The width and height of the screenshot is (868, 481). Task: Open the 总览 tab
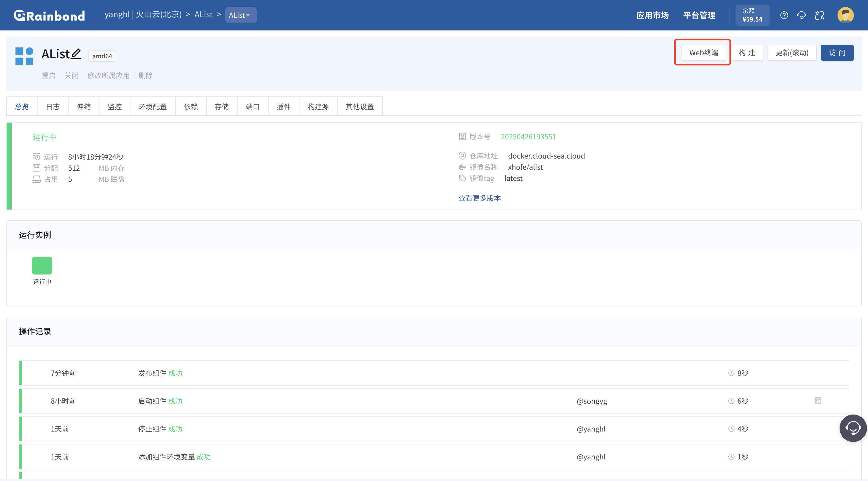(22, 107)
